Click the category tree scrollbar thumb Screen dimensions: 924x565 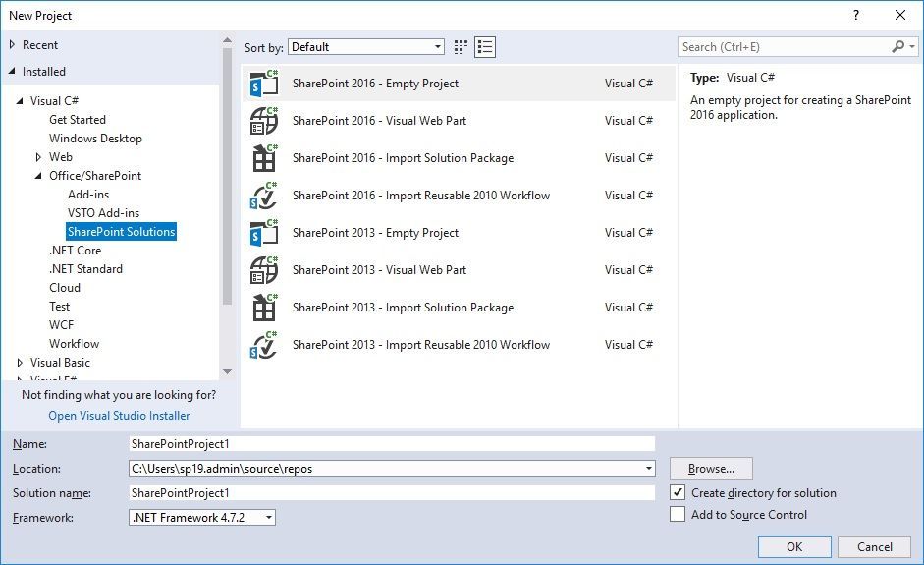(228, 176)
